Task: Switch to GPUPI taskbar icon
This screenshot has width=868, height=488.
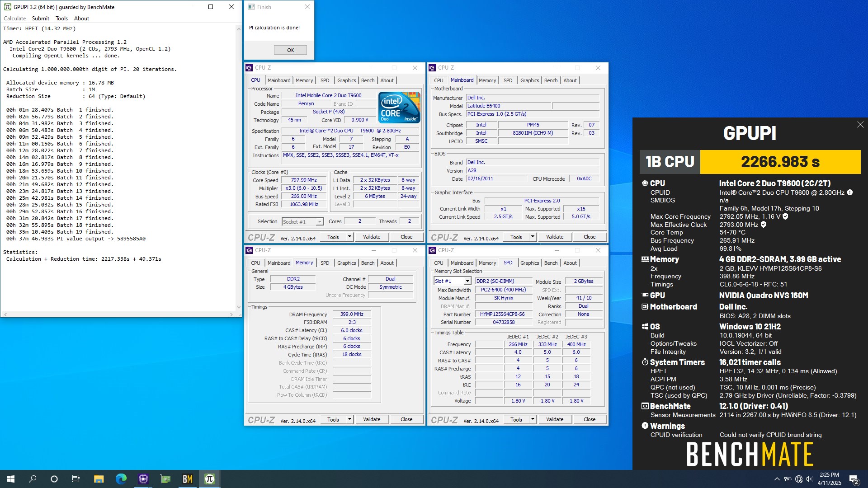Action: [209, 479]
